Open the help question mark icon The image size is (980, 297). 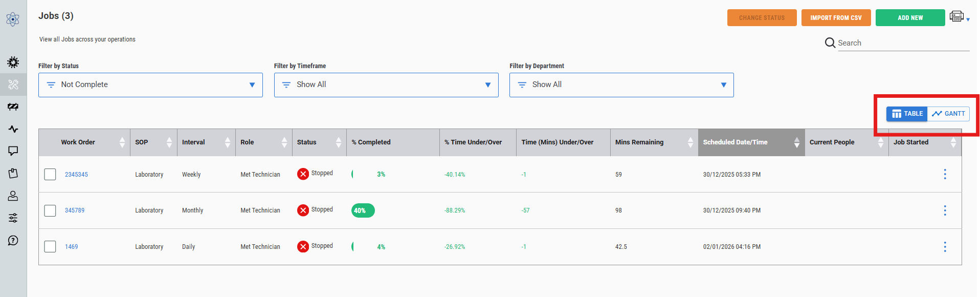point(13,241)
